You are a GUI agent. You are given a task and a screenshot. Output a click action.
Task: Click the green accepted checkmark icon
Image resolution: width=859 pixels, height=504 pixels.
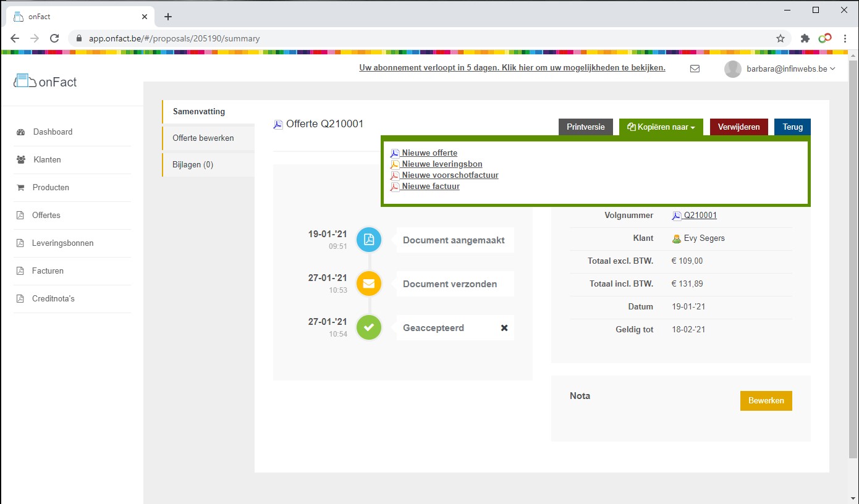point(369,327)
